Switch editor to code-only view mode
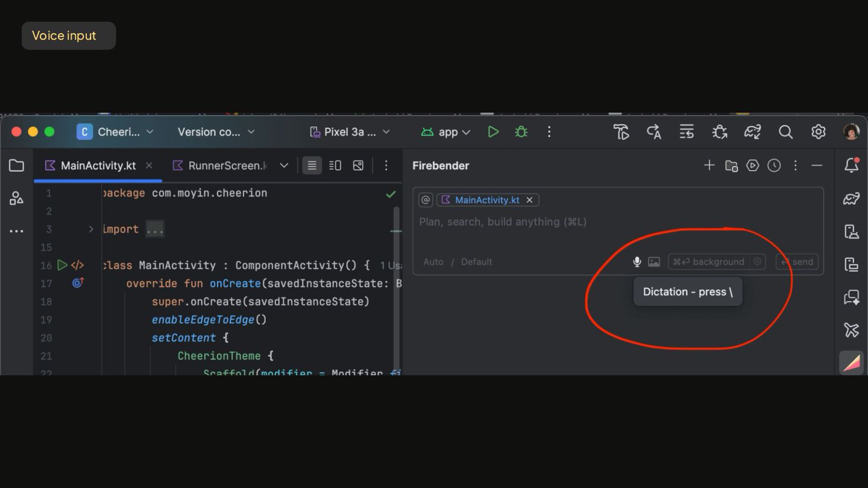 (312, 166)
